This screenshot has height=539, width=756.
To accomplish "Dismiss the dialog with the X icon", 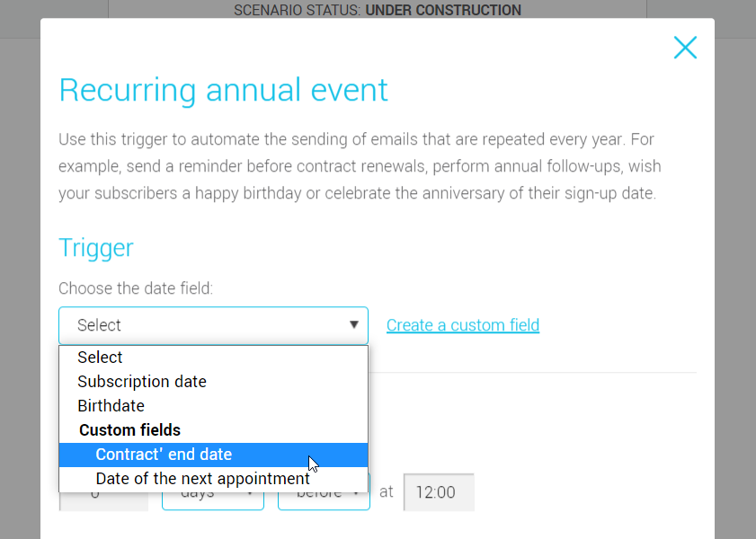I will click(685, 47).
